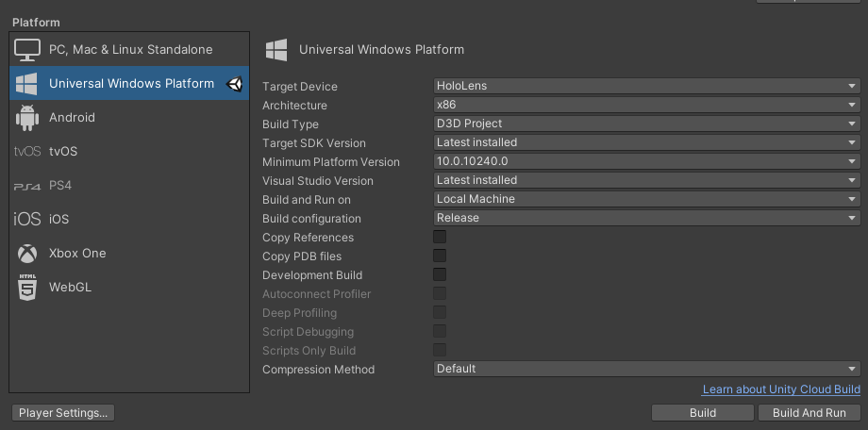Click the Build Type label
The image size is (868, 430).
[291, 124]
